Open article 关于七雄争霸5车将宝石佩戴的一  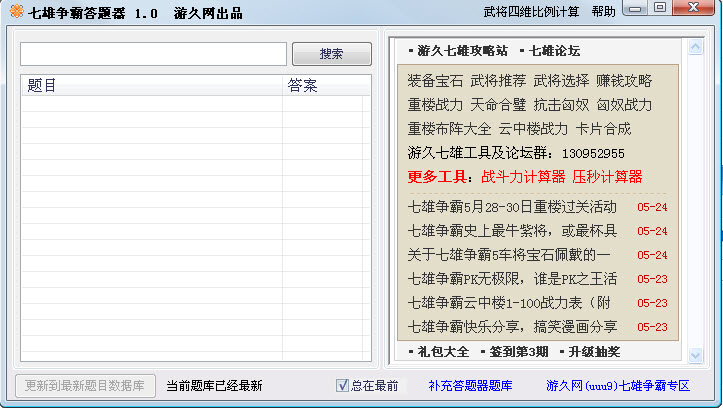tap(509, 255)
